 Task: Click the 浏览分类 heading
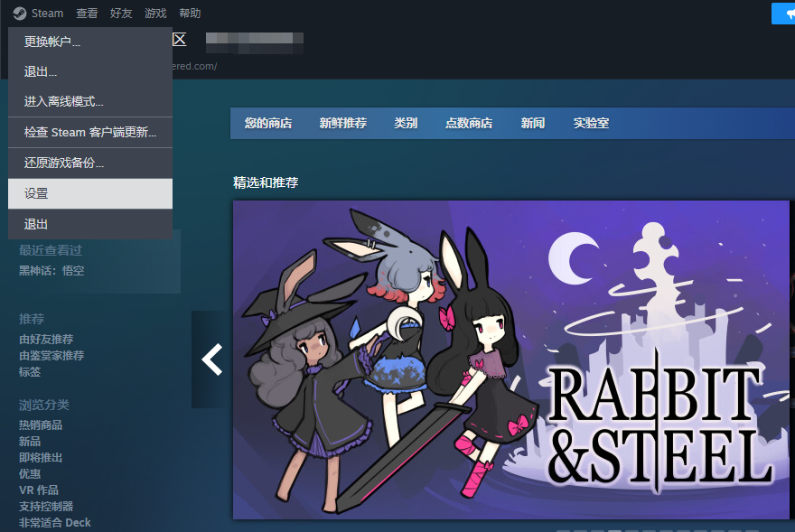coord(44,405)
